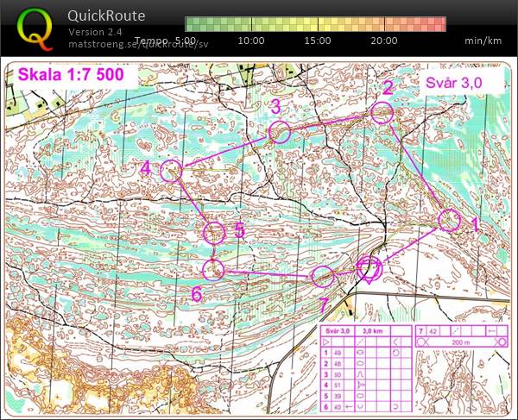
Task: Click the map number 6 label
Action: (x=197, y=294)
